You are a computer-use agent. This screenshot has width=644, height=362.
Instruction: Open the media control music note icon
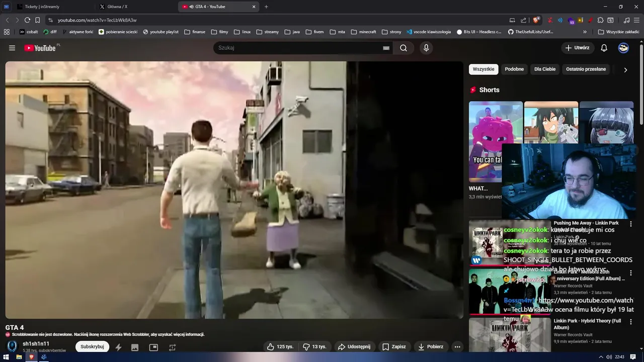pos(626,20)
